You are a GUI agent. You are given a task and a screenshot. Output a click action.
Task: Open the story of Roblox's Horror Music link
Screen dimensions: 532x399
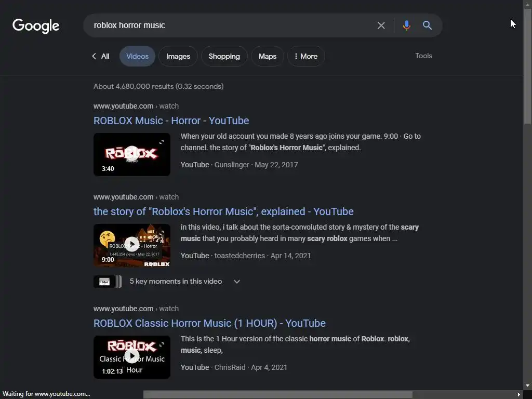[x=223, y=211]
